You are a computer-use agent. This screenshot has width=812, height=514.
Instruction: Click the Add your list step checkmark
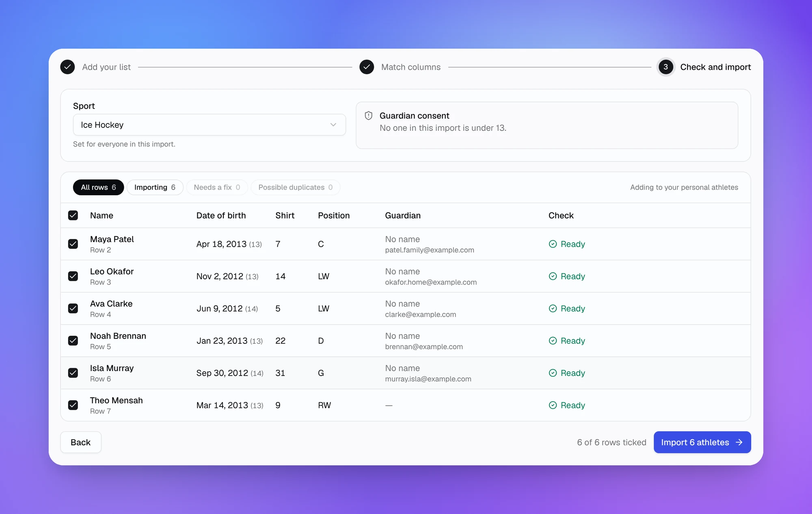67,67
